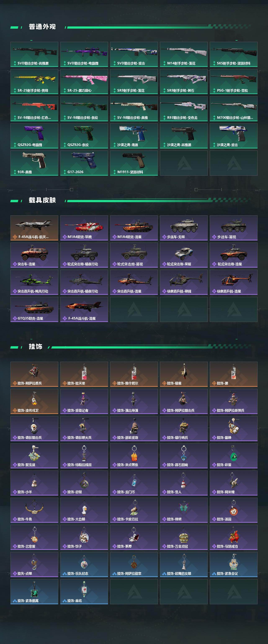268x644 pixels.
Task: Select the 挂饰-雪人 snowman charm
Action: point(184,483)
